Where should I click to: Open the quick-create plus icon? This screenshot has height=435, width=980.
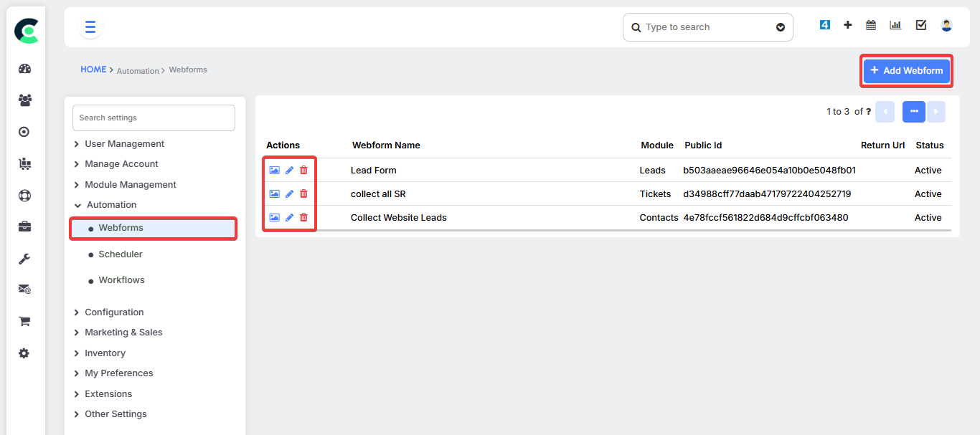pos(847,24)
